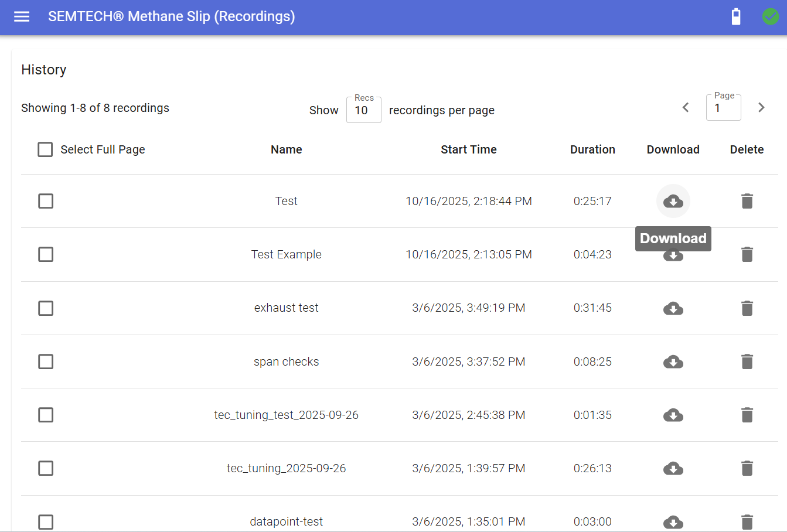Click start time 3/6/2025, 3:49:19 PM
The image size is (787, 532).
coord(469,308)
